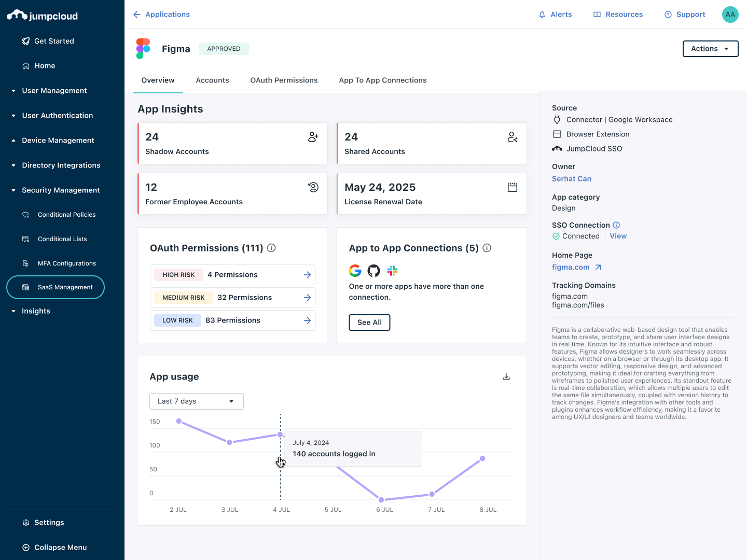Download the App usage chart
The width and height of the screenshot is (747, 560).
pyautogui.click(x=506, y=377)
